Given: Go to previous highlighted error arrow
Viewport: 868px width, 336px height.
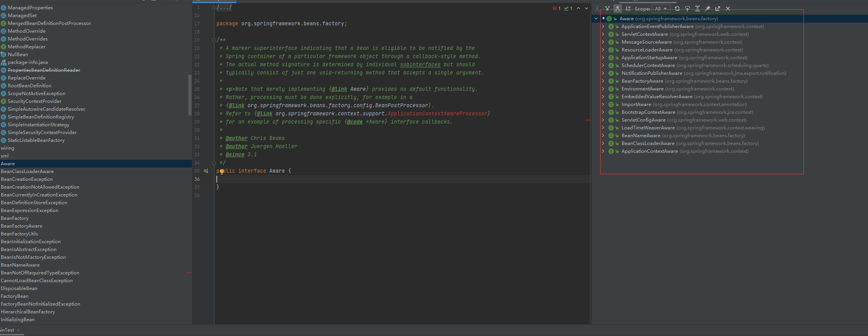Looking at the screenshot, I should (x=578, y=8).
